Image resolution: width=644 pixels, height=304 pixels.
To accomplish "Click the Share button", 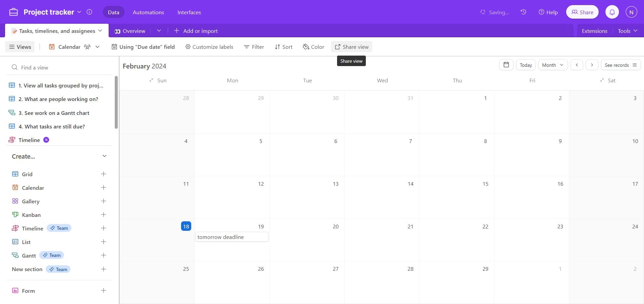I will 582,12.
